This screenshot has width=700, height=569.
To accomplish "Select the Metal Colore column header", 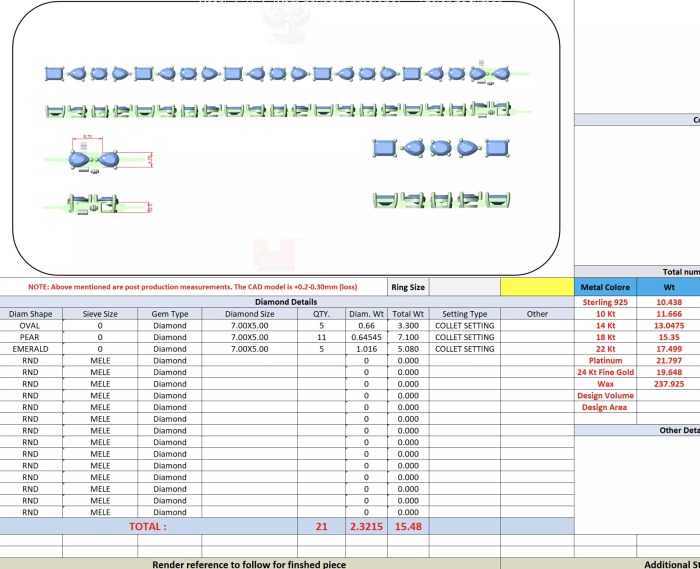I will pyautogui.click(x=605, y=287).
